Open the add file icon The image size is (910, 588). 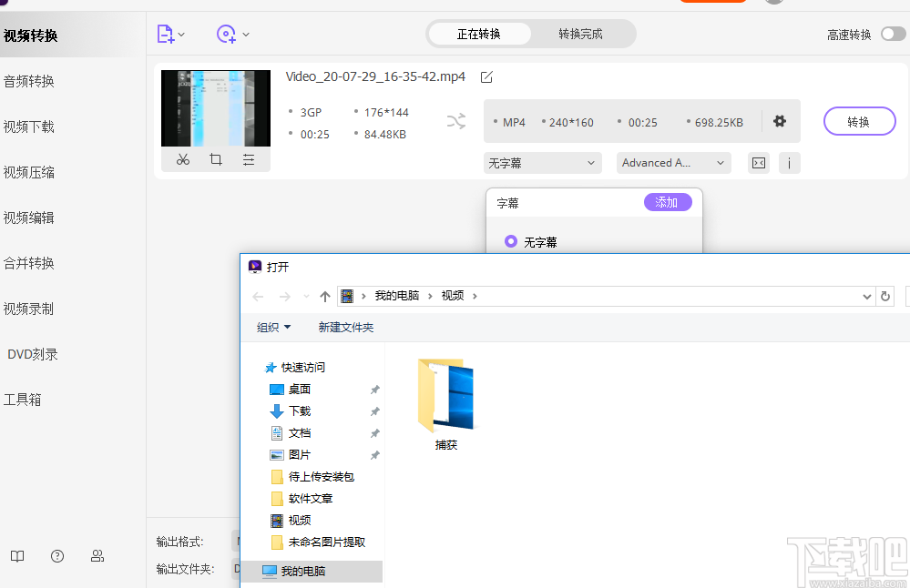(165, 34)
